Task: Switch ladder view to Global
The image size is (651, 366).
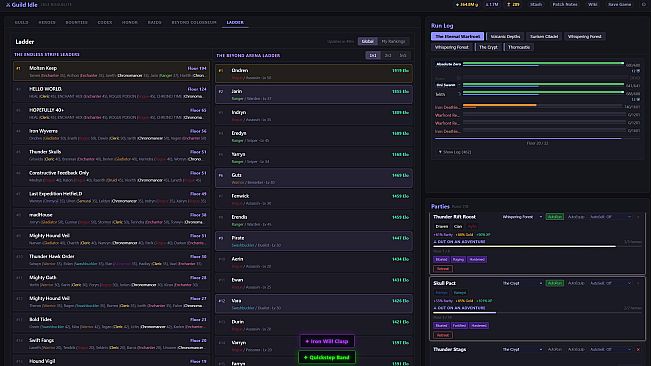Action: pyautogui.click(x=367, y=41)
